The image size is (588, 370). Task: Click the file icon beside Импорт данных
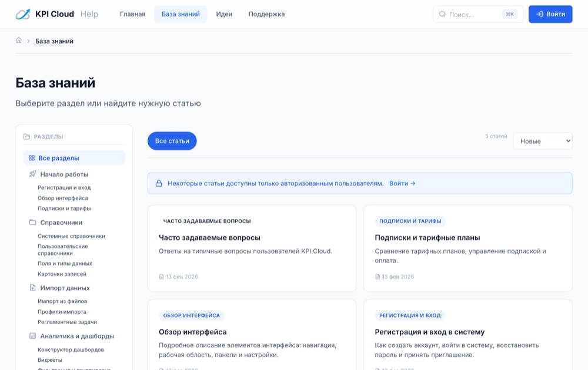point(32,288)
